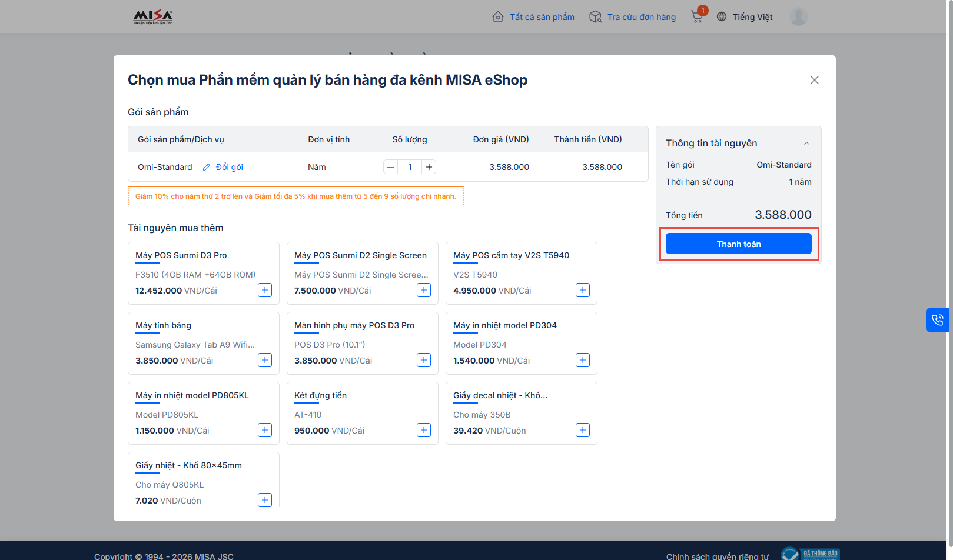Viewport: 953px width, 560px height.
Task: Click the Đã thông báo certification badge
Action: point(811,554)
